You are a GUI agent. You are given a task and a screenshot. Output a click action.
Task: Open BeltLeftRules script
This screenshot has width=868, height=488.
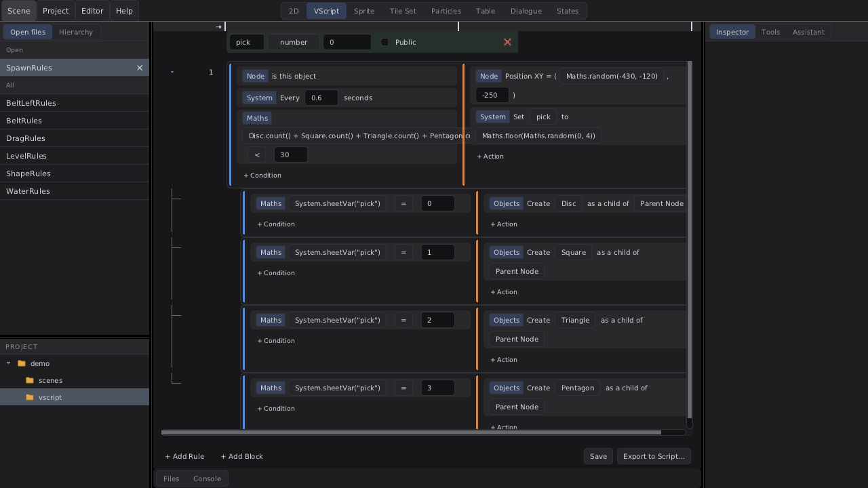tap(75, 103)
